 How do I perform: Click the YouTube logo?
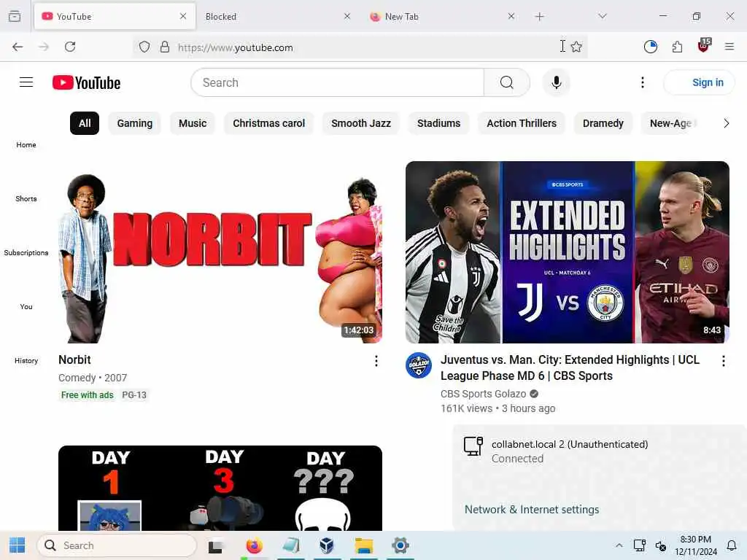[x=86, y=83]
